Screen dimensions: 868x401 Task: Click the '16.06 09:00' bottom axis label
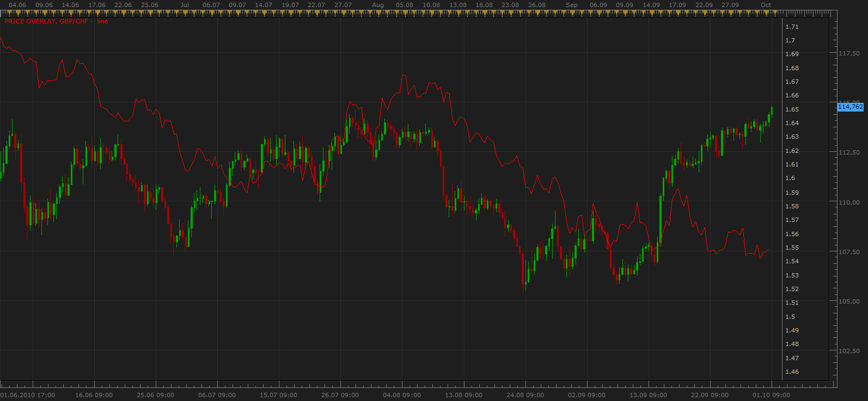pos(94,395)
